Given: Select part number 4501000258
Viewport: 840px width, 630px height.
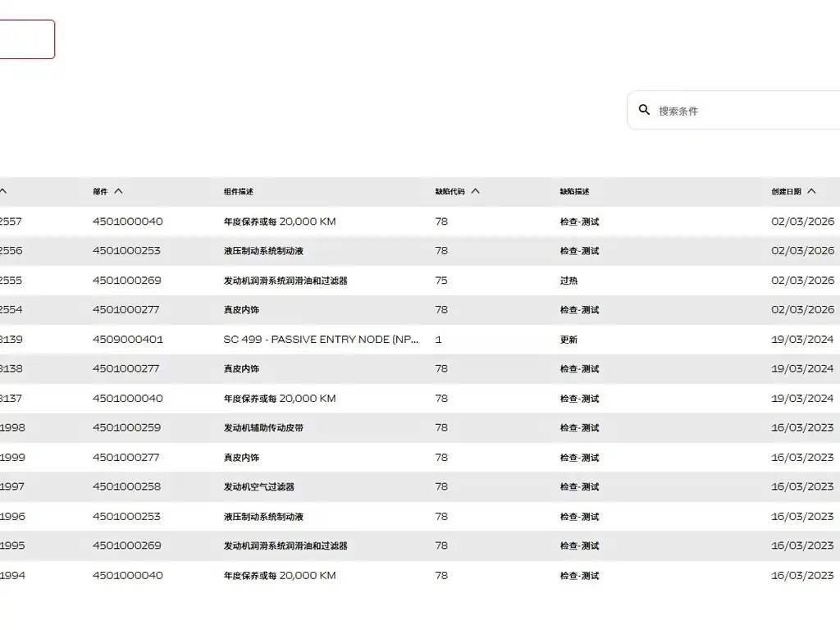Looking at the screenshot, I should coord(126,487).
